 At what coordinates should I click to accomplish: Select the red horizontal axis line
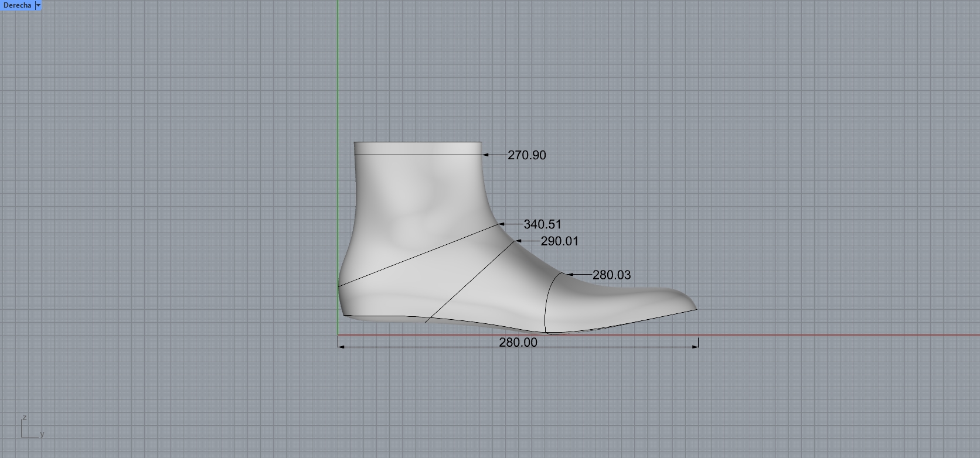(x=821, y=336)
